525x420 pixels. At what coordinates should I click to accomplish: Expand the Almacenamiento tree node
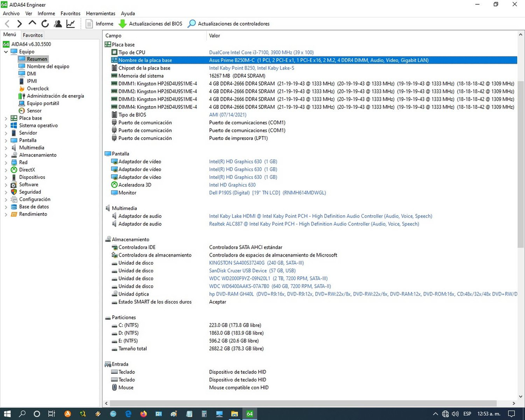[x=6, y=155]
